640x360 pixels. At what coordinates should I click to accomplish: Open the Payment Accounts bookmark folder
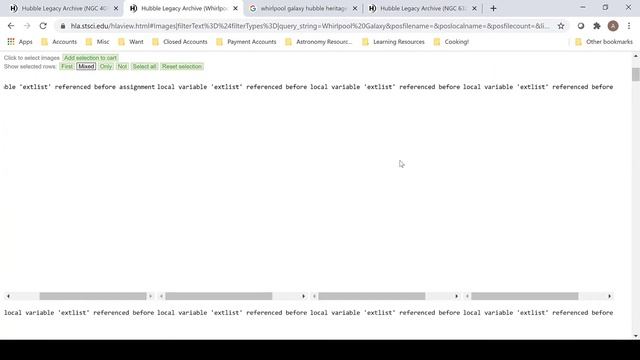click(246, 42)
